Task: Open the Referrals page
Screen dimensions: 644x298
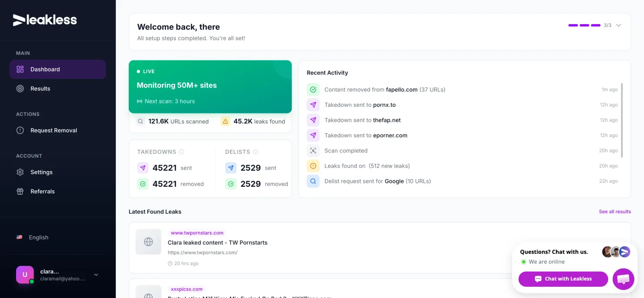Action: coord(58,191)
